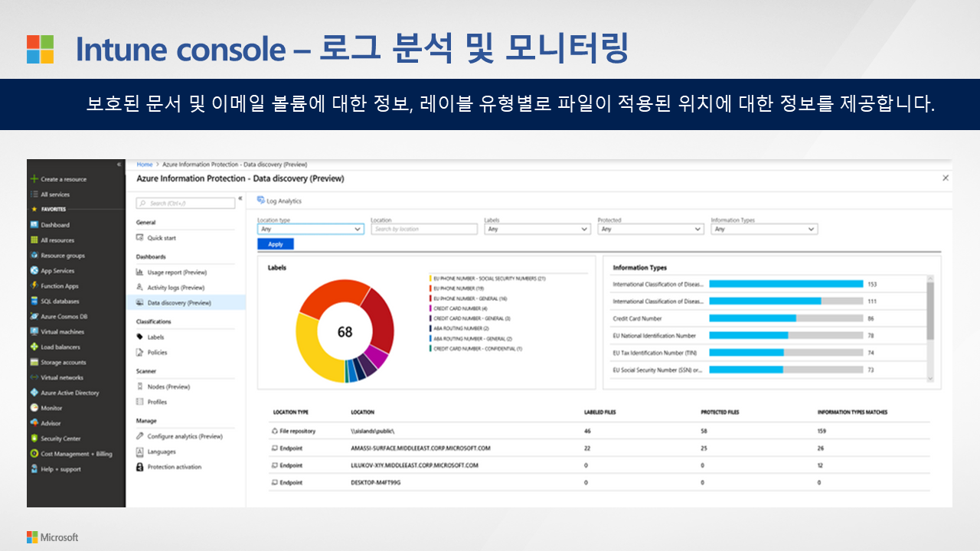Click the EU Tax Identification Number bar
The width and height of the screenshot is (980, 551).
point(786,353)
